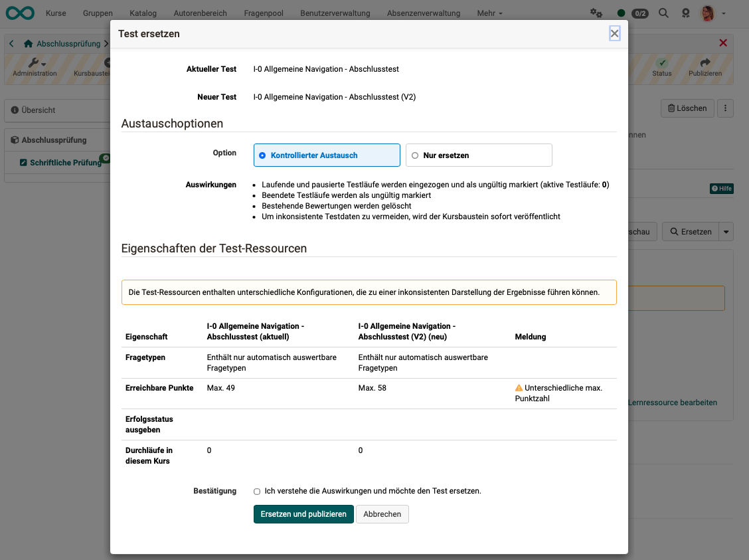Go back using the breadcrumb arrow
Viewport: 749px width, 560px height.
coord(11,43)
